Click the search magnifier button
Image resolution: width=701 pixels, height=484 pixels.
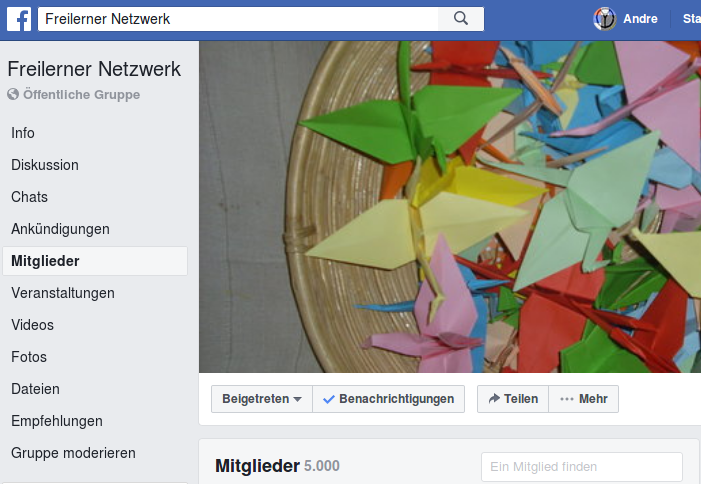click(460, 19)
